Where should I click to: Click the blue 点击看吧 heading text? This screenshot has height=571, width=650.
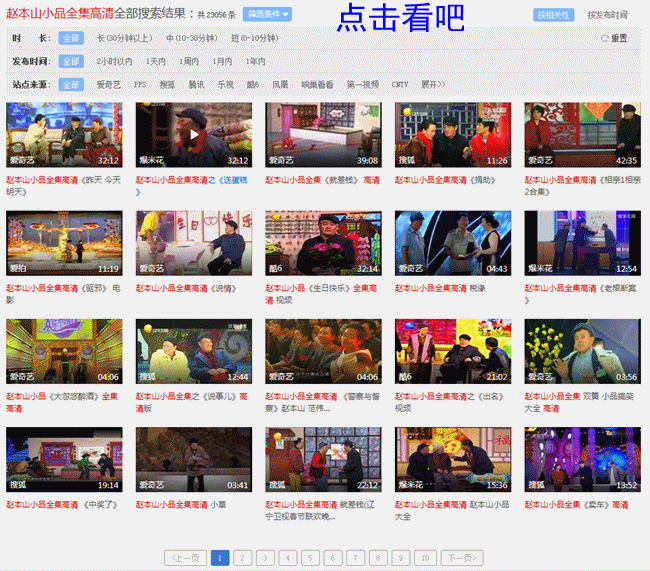coord(400,17)
